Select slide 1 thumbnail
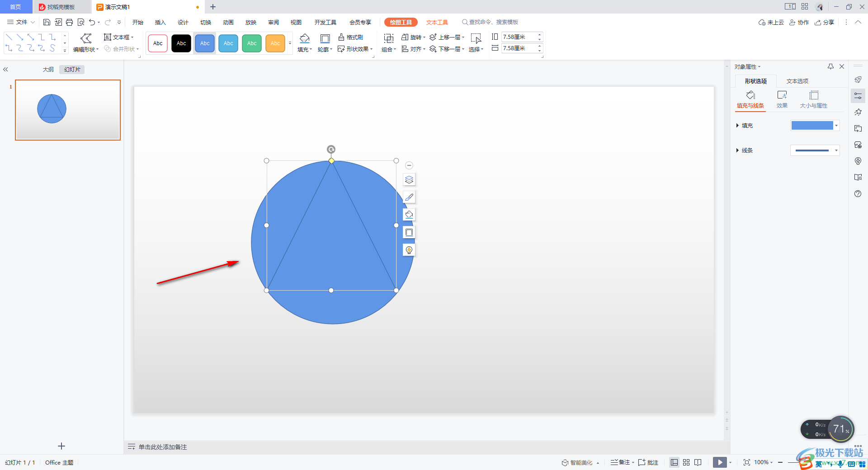868x470 pixels. [x=68, y=110]
